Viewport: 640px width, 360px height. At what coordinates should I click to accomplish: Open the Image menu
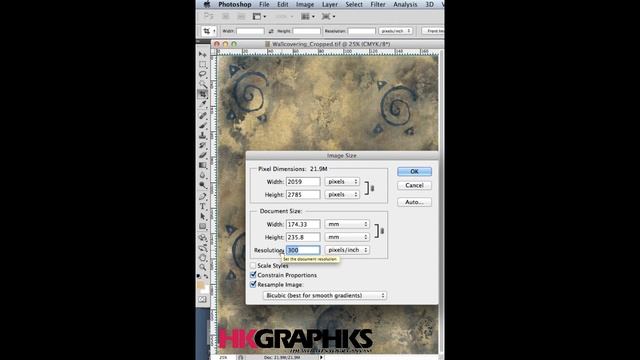click(x=305, y=4)
